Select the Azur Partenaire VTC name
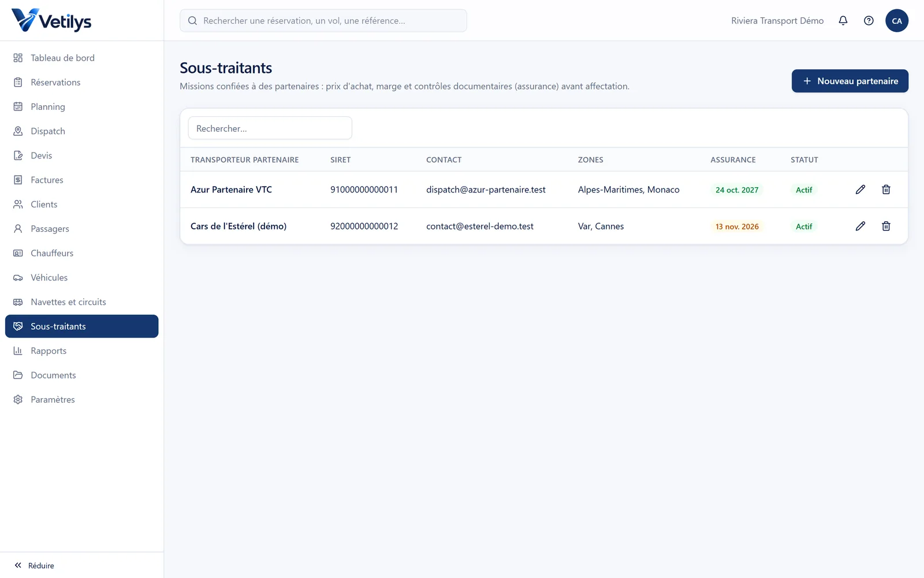The image size is (924, 578). (231, 190)
